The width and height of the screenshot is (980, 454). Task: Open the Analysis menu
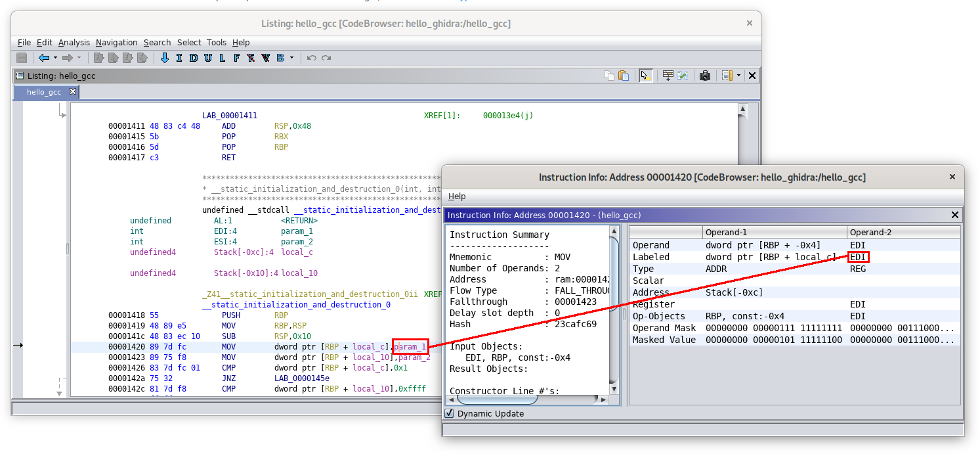click(74, 42)
